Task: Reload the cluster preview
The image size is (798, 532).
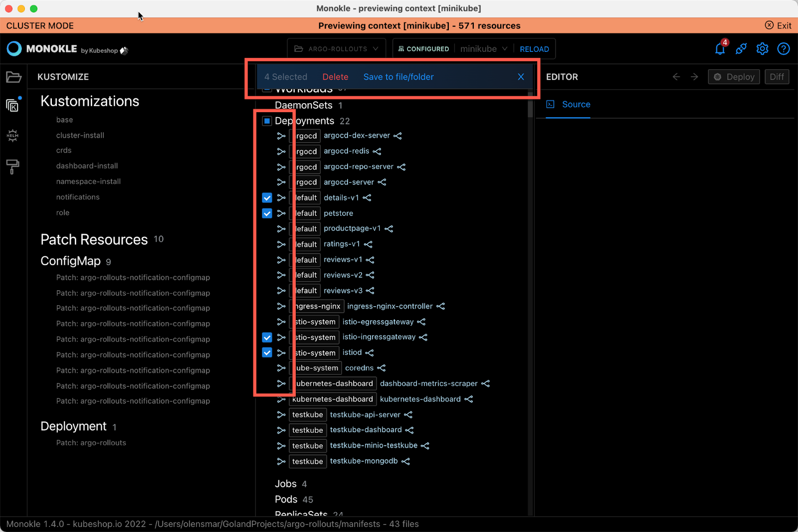Action: 534,49
